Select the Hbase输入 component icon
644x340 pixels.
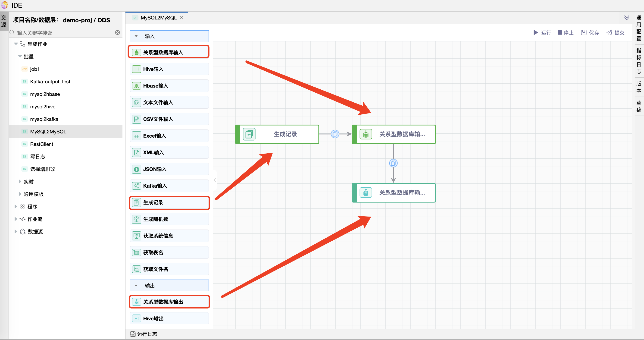pos(137,85)
